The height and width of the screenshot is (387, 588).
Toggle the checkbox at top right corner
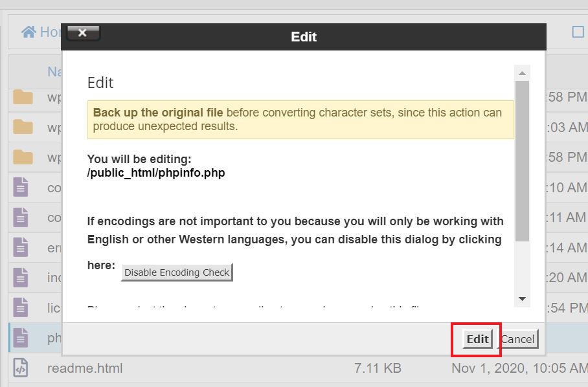578,32
